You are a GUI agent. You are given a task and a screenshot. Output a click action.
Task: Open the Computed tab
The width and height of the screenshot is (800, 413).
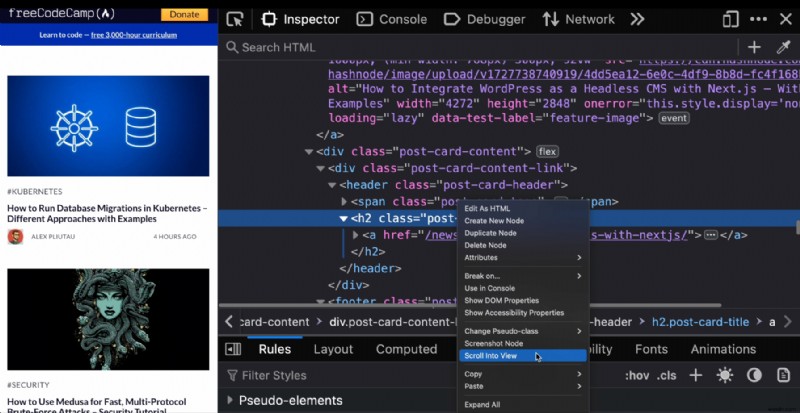point(407,349)
